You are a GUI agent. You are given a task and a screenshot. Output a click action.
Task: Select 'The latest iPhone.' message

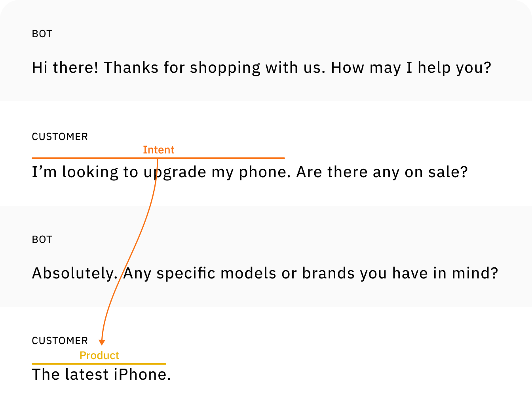101,375
